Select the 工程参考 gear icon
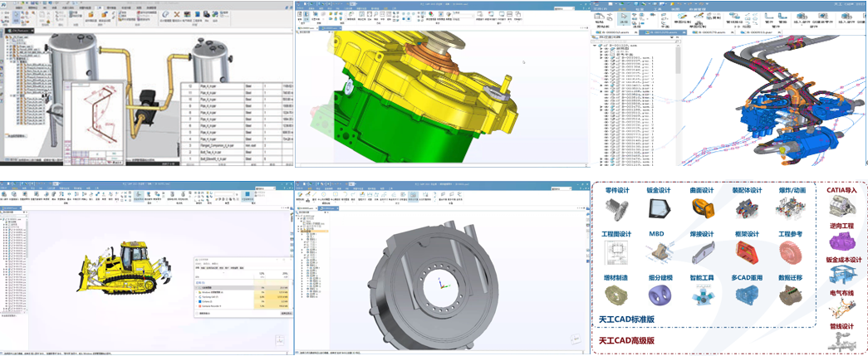868x356 pixels. pyautogui.click(x=790, y=251)
